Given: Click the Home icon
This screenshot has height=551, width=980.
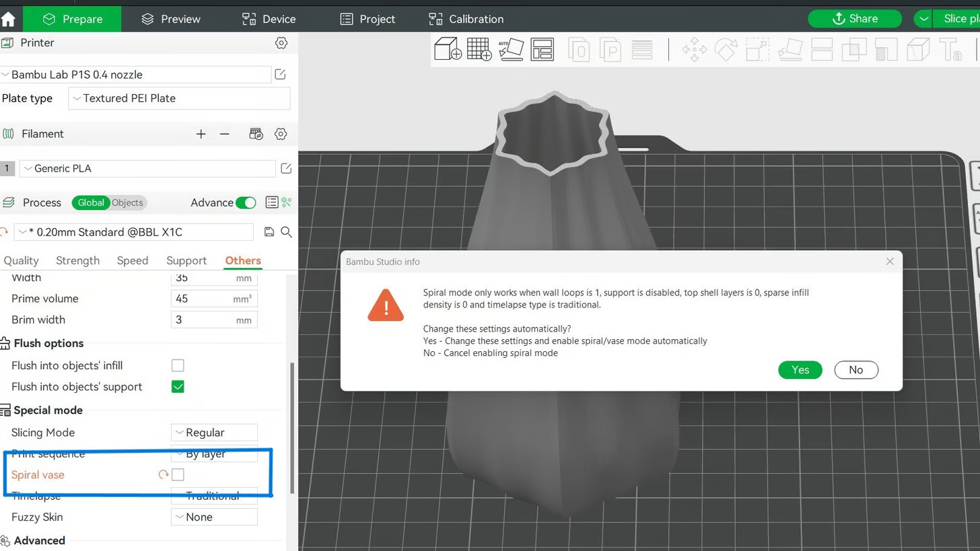Looking at the screenshot, I should click(8, 19).
